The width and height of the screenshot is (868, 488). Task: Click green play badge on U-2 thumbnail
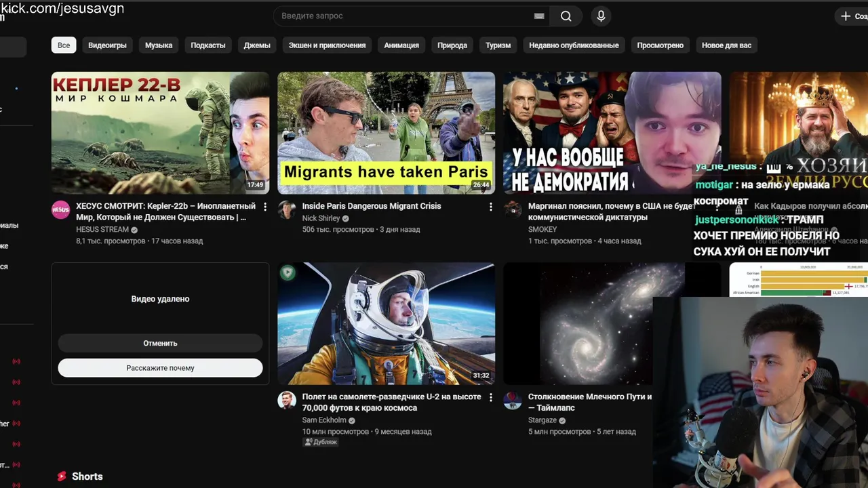tap(288, 272)
